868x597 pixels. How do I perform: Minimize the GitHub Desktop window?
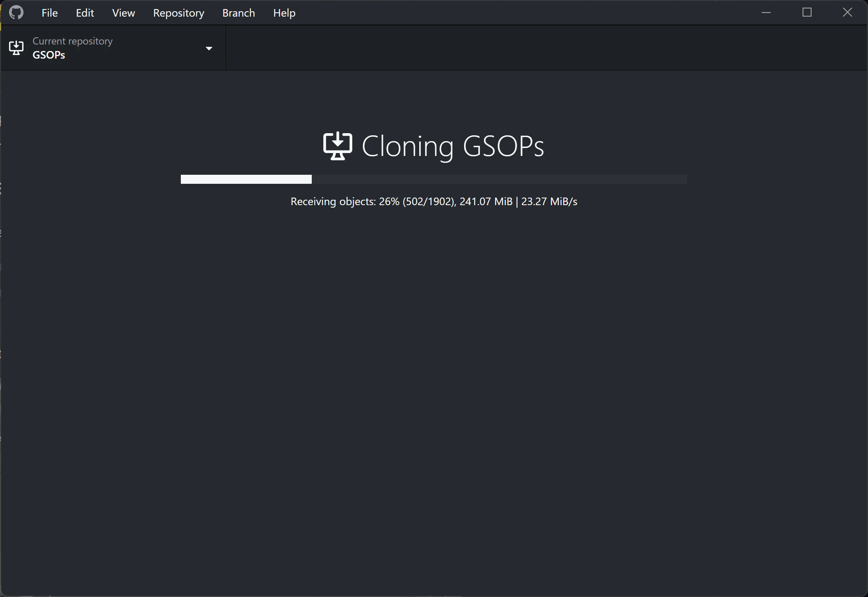click(x=766, y=12)
